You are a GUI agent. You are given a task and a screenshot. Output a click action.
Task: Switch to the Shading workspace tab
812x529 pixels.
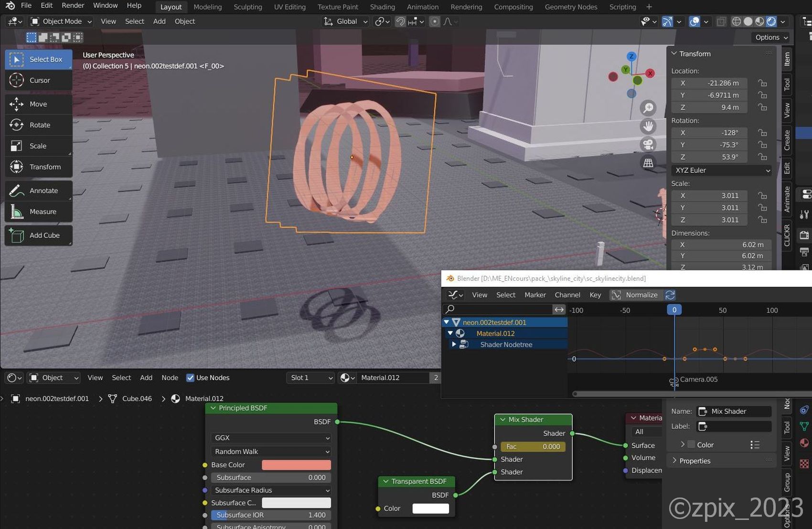[x=382, y=7]
